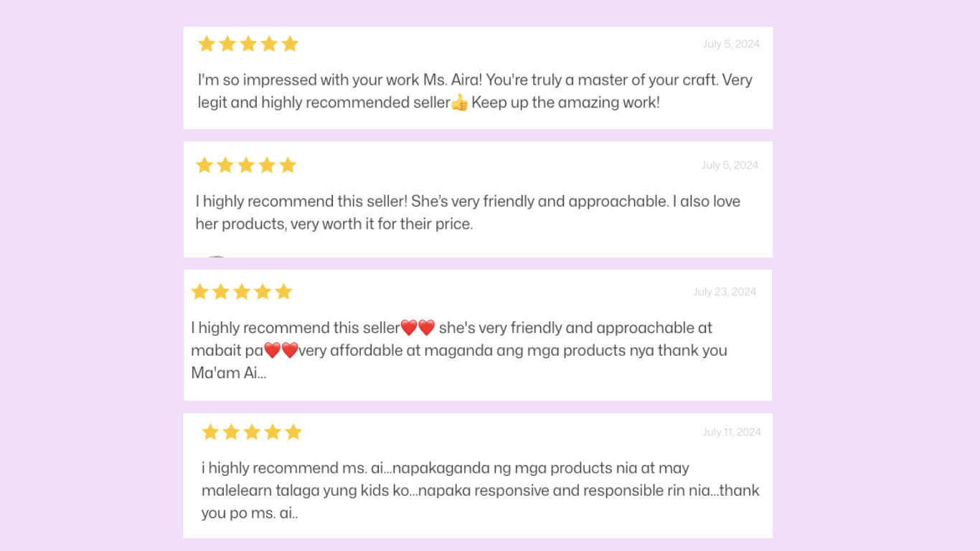Click the first star in Ms. Aira's review
980x551 pixels.
tap(207, 44)
